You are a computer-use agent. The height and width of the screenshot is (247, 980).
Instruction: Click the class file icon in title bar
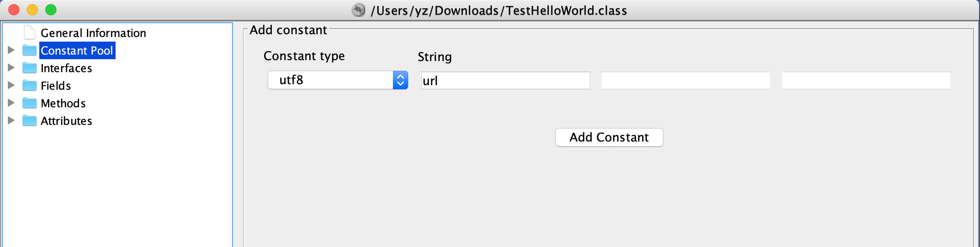[359, 10]
